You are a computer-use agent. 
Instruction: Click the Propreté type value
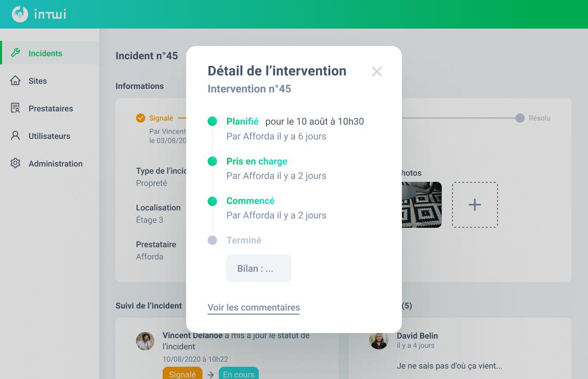[151, 183]
